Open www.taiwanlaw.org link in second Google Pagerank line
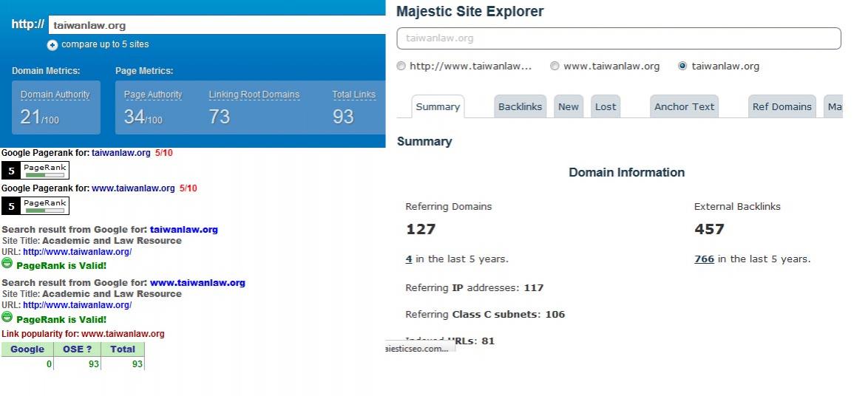This screenshot has height=396, width=868. pyautogui.click(x=133, y=188)
